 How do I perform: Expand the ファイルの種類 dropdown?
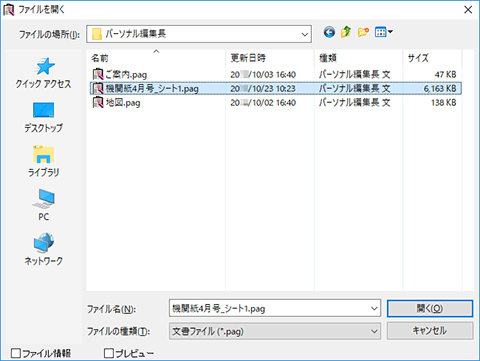click(x=374, y=331)
